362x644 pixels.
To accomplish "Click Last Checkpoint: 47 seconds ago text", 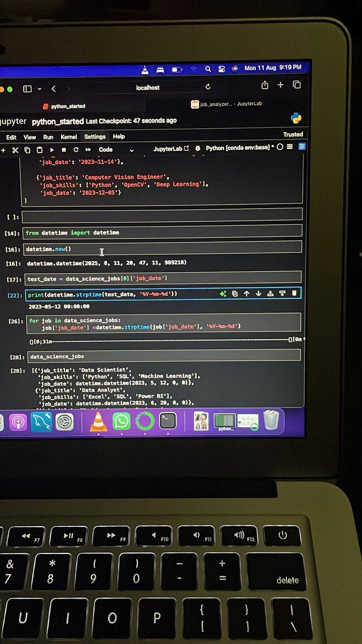I will point(131,121).
